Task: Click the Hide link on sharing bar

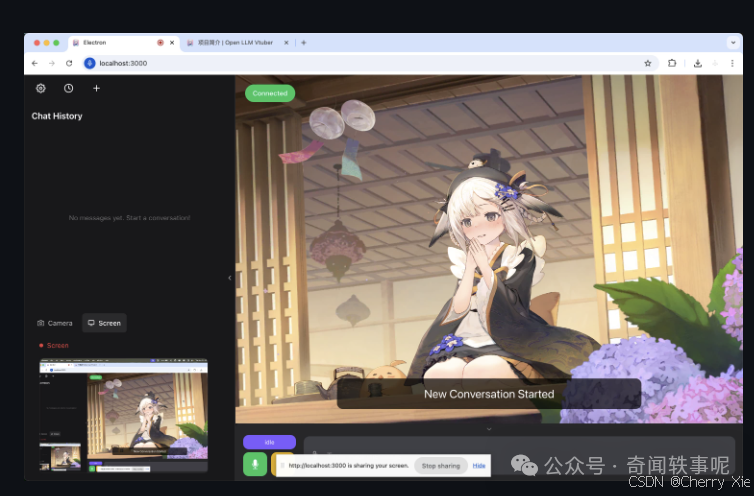Action: point(479,466)
